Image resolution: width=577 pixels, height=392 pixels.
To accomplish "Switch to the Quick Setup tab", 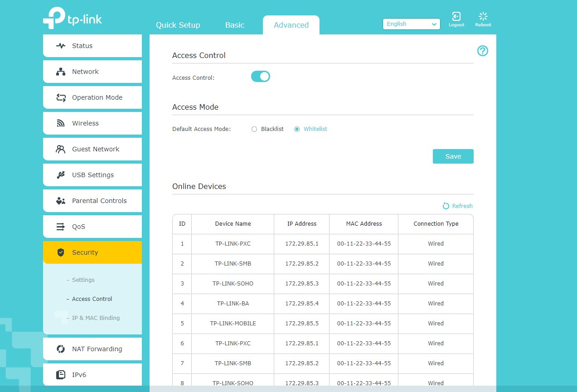I will coord(178,25).
